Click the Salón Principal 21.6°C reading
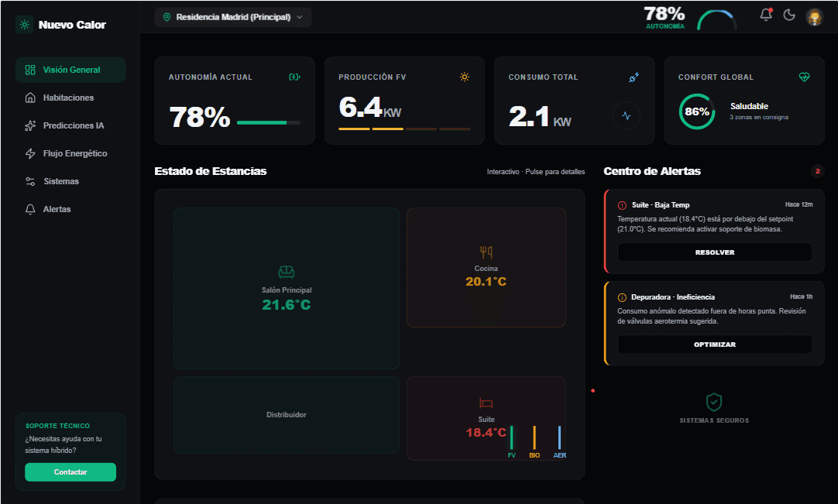The width and height of the screenshot is (838, 504). pos(287,304)
